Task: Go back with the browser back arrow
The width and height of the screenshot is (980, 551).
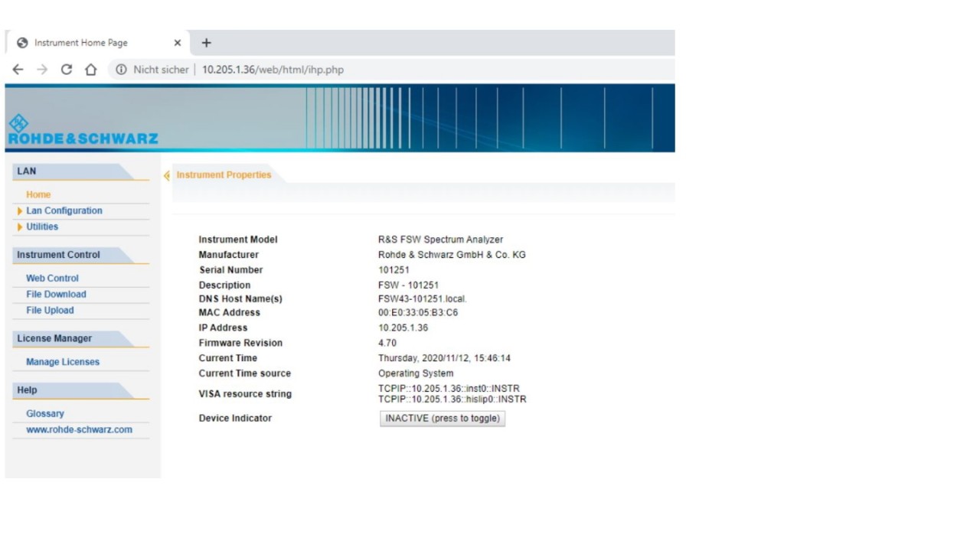Action: [x=18, y=70]
